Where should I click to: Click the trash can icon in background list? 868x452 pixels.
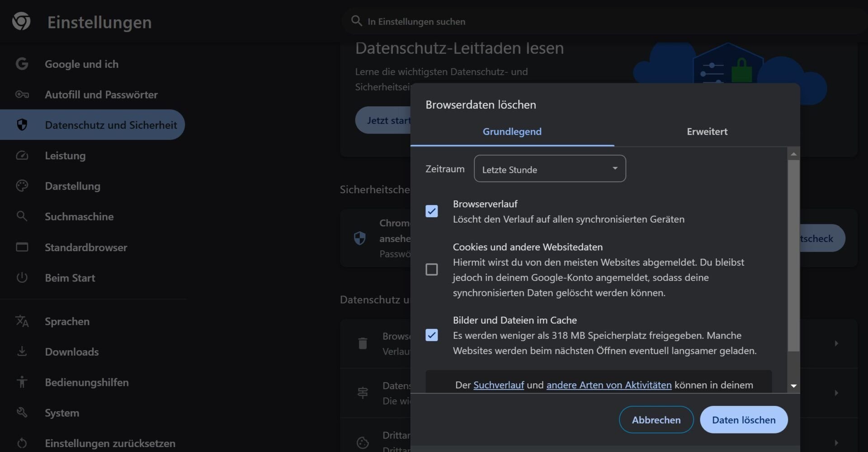(363, 343)
